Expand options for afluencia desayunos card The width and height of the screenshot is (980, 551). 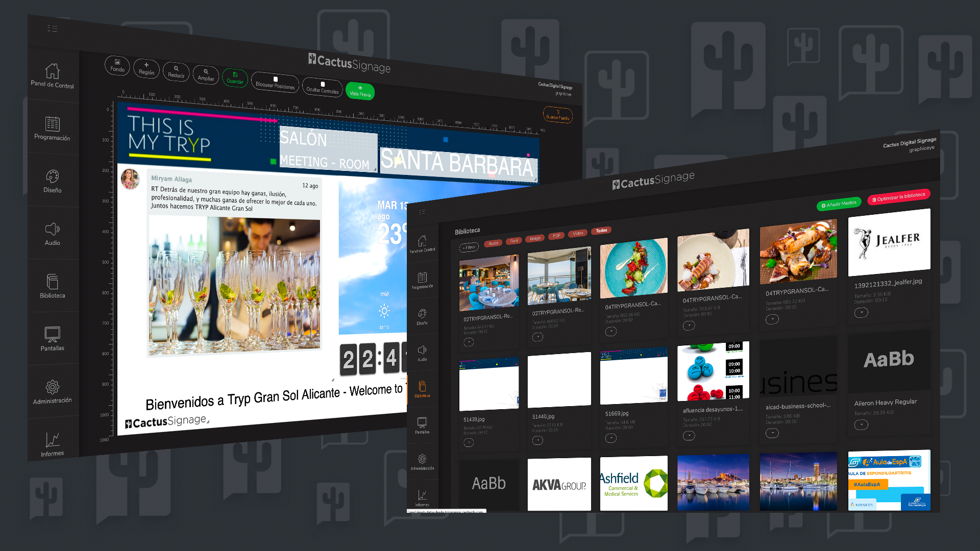click(689, 435)
